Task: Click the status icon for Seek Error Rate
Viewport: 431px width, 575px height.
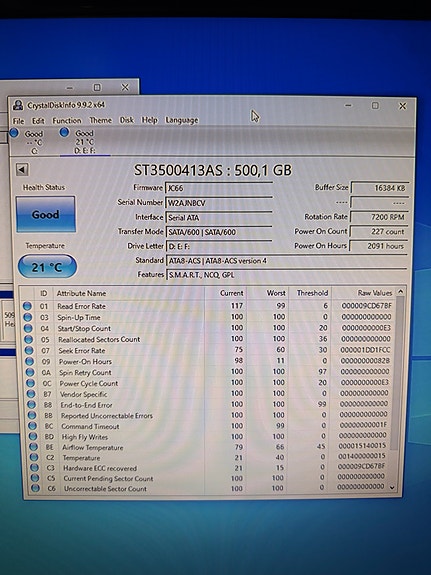Action: [29, 350]
